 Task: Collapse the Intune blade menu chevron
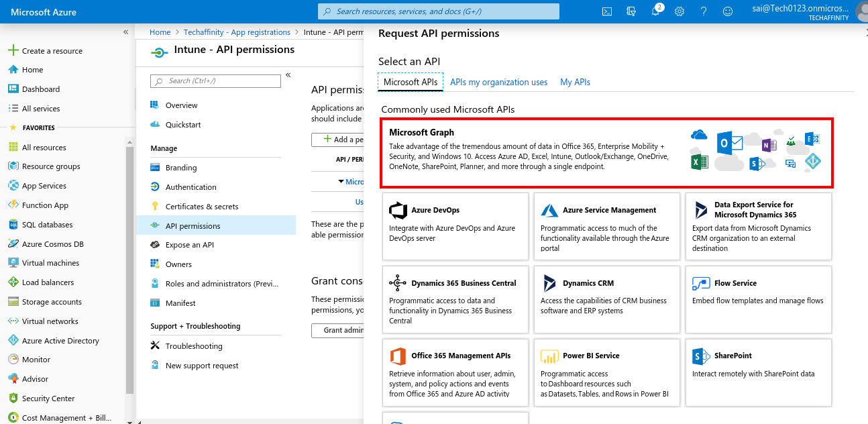coord(288,74)
